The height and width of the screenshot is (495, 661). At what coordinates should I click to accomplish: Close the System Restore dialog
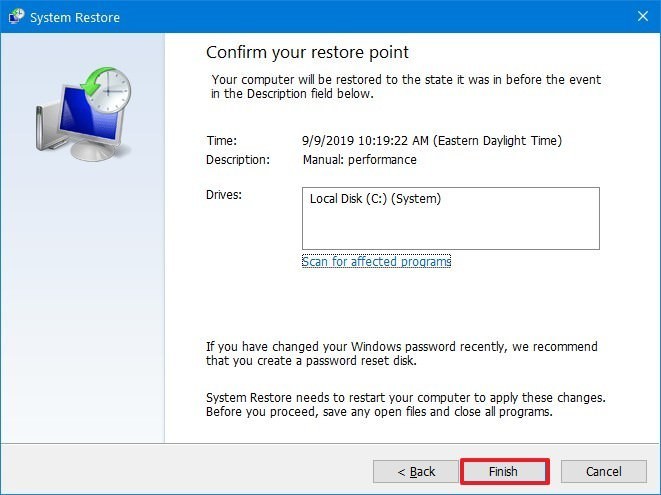coord(641,16)
